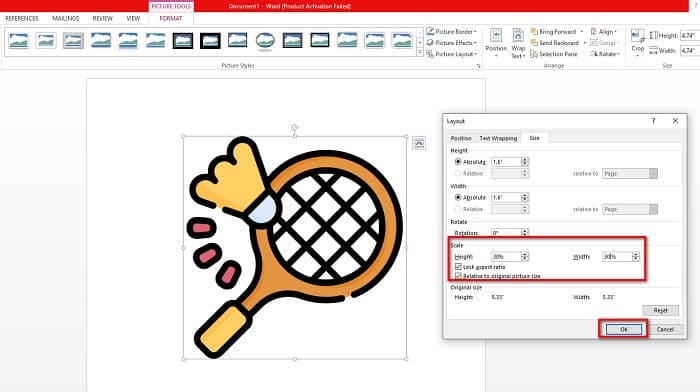Close the Layout dialog

click(675, 121)
